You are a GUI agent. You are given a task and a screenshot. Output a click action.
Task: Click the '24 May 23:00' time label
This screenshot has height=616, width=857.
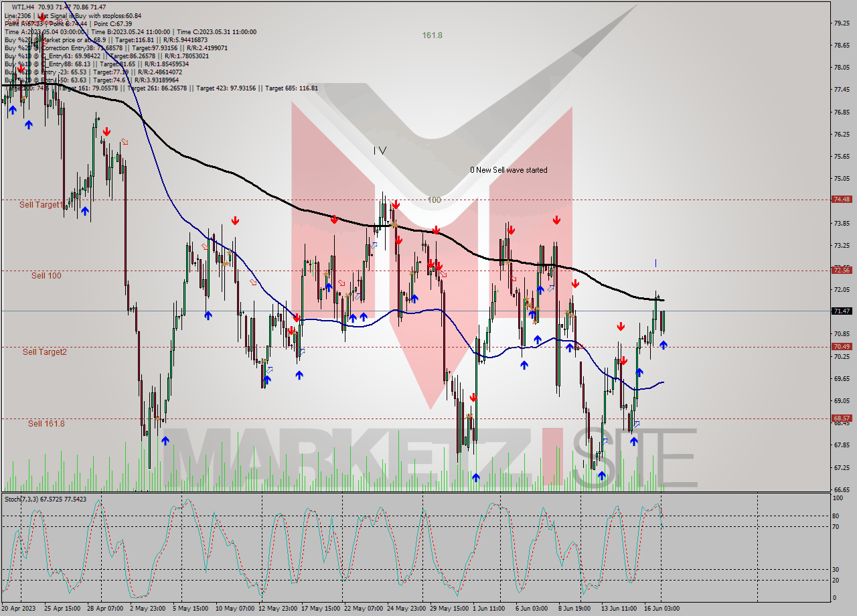[x=406, y=609]
